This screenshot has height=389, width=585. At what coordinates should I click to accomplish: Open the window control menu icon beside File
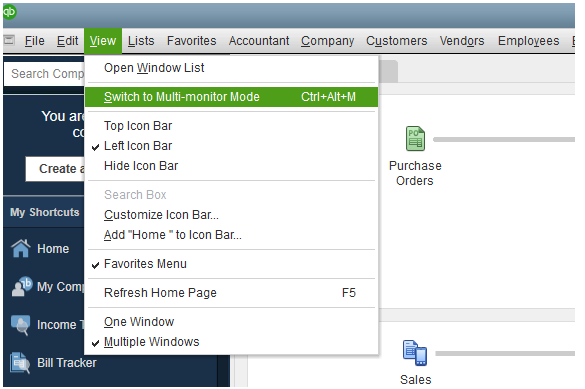(x=9, y=40)
